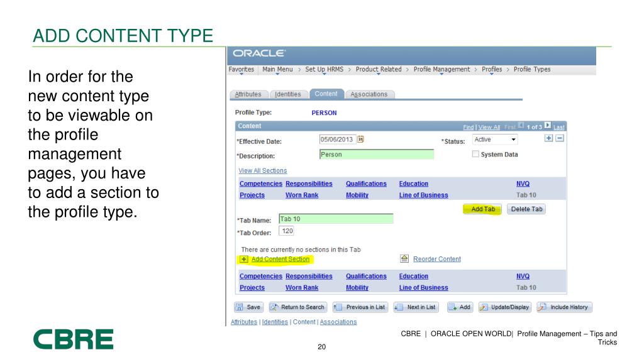The image size is (644, 362).
Task: Switch to the Attributes tab
Action: tap(248, 94)
